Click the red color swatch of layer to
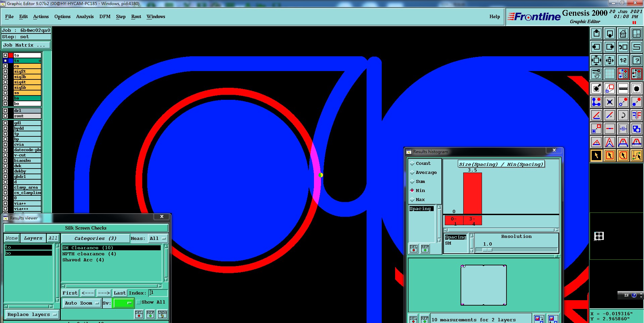Viewport: 644px width, 323px height. coord(11,55)
